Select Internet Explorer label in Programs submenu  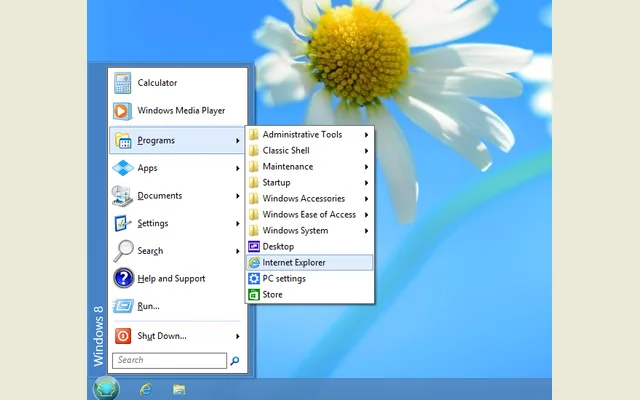(x=294, y=262)
